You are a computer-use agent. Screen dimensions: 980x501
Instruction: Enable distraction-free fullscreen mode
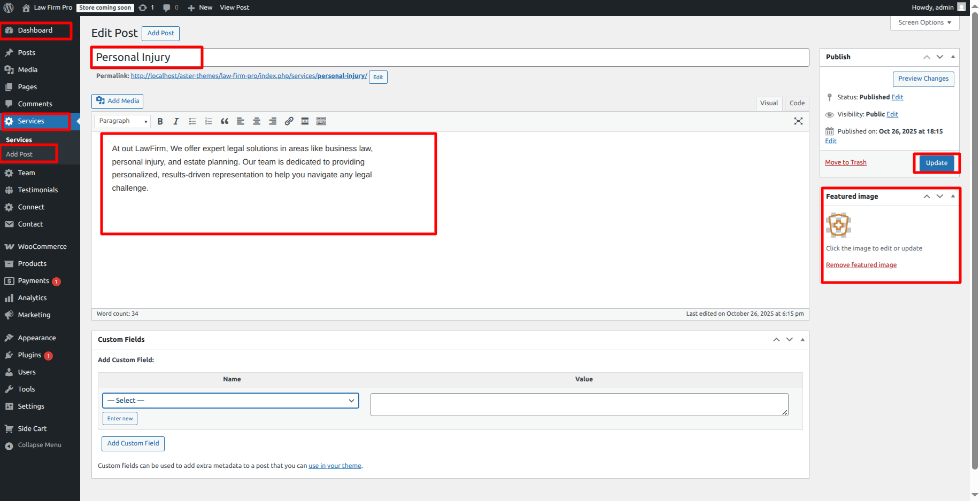click(x=798, y=121)
